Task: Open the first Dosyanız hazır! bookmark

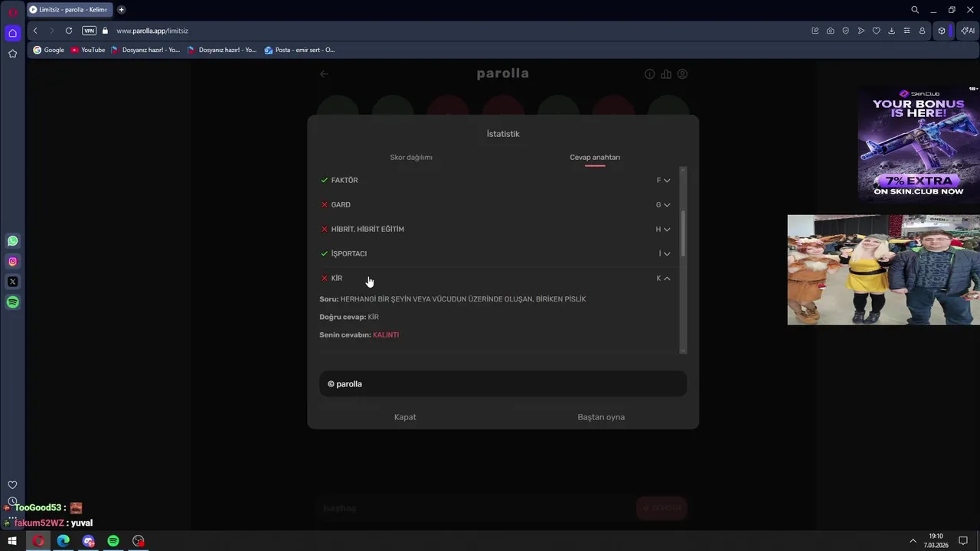Action: coord(145,50)
